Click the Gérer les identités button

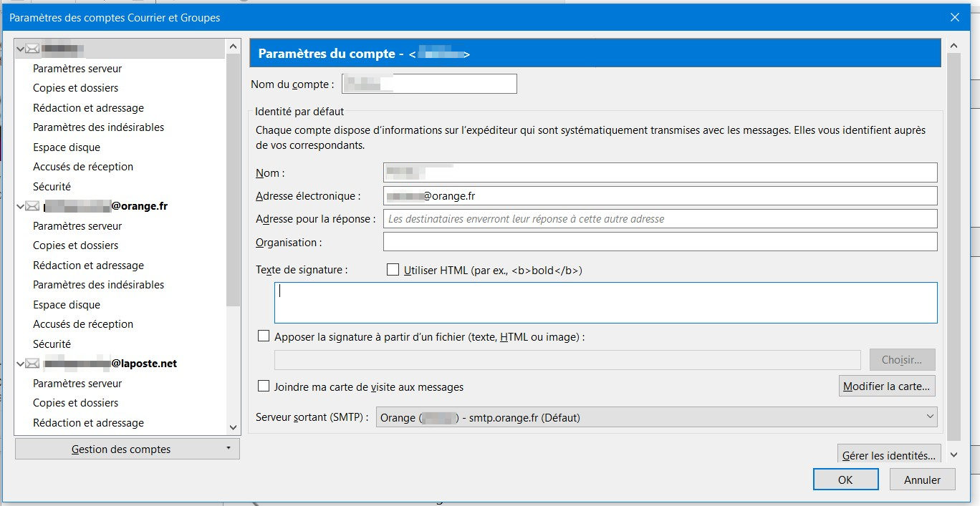coord(888,455)
